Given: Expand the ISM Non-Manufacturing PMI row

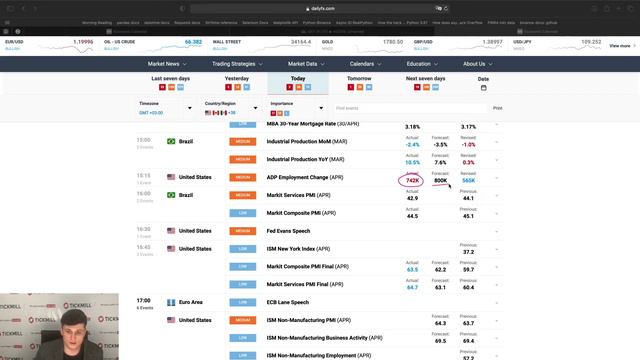Looking at the screenshot, I should (x=497, y=321).
